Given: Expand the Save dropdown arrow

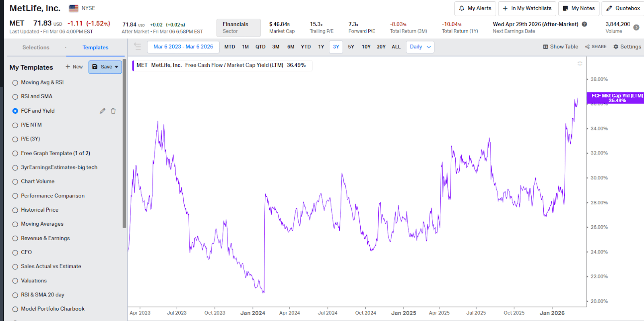Looking at the screenshot, I should pos(117,67).
